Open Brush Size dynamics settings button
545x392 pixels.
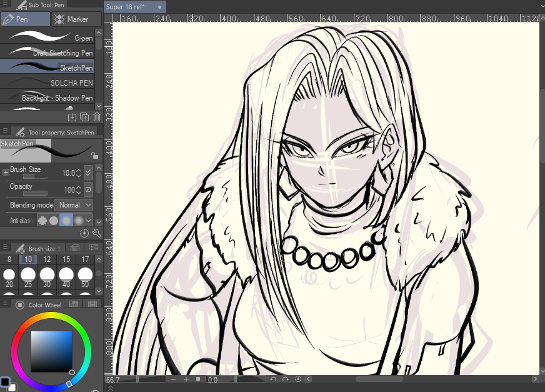pyautogui.click(x=88, y=173)
